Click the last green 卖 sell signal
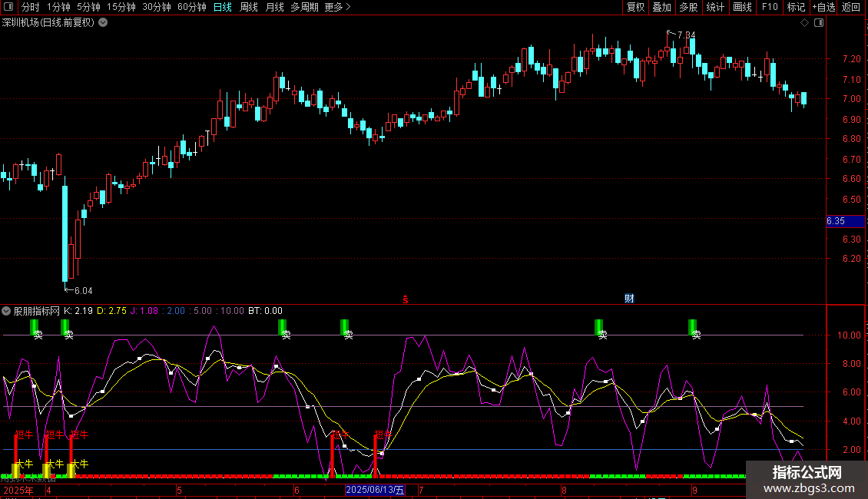868x499 pixels. click(694, 329)
